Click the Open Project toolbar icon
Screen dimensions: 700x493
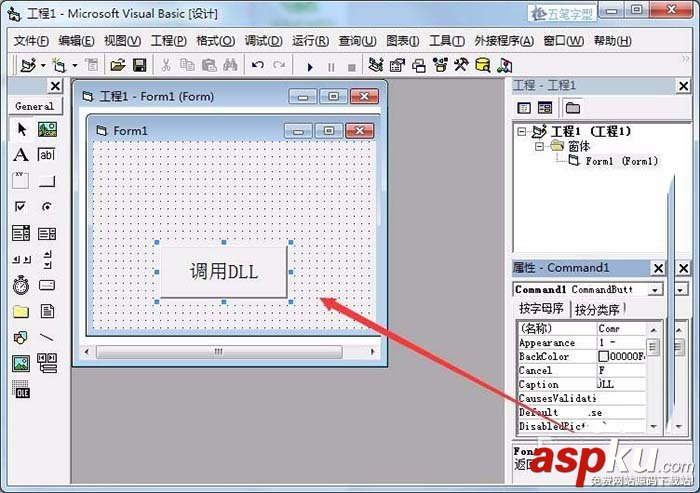click(118, 66)
